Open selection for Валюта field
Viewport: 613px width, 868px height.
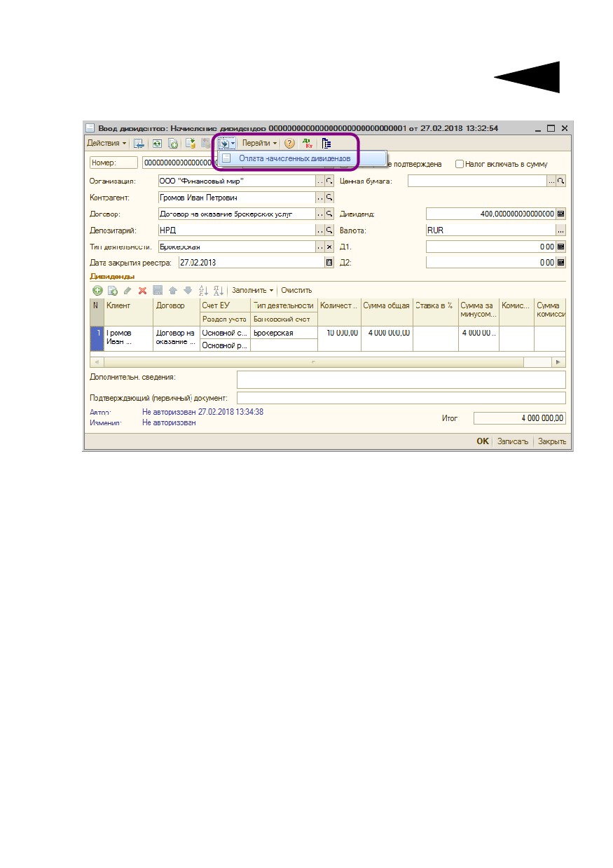(x=560, y=230)
